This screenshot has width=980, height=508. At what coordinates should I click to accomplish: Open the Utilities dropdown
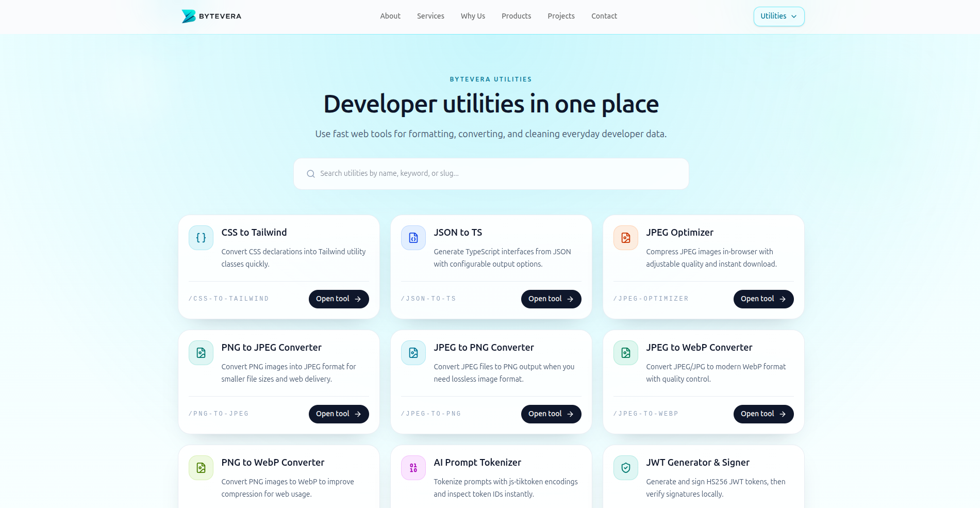point(778,16)
